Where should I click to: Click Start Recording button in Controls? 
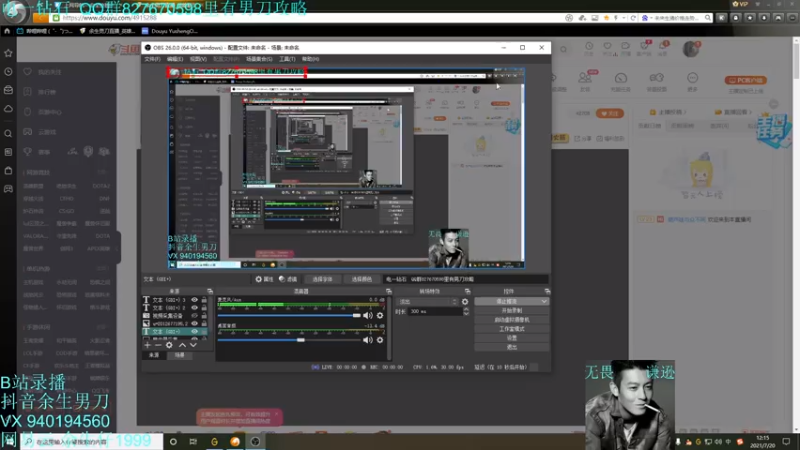[x=512, y=311]
